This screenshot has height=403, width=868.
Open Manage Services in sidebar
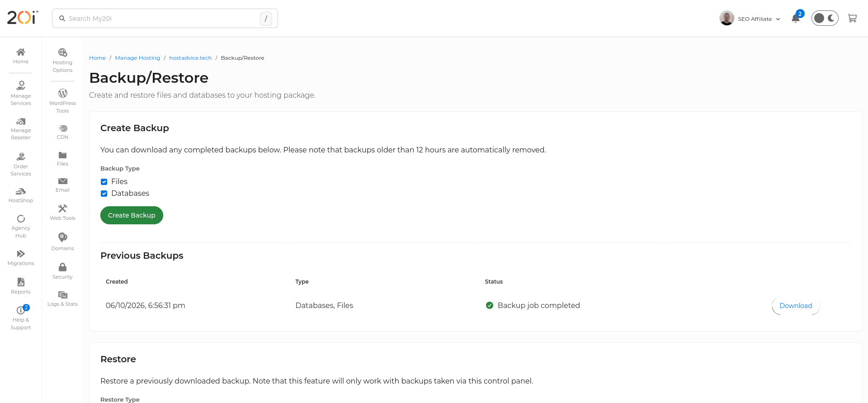(21, 93)
